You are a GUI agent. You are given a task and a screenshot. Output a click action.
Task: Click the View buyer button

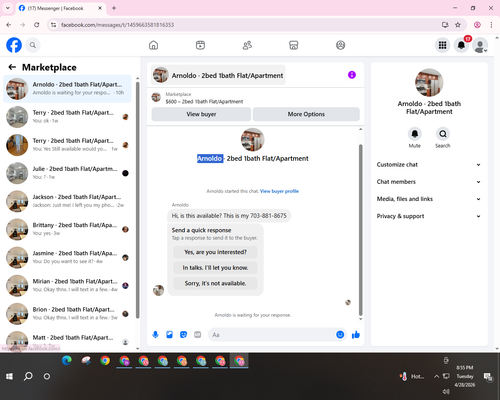click(x=201, y=114)
